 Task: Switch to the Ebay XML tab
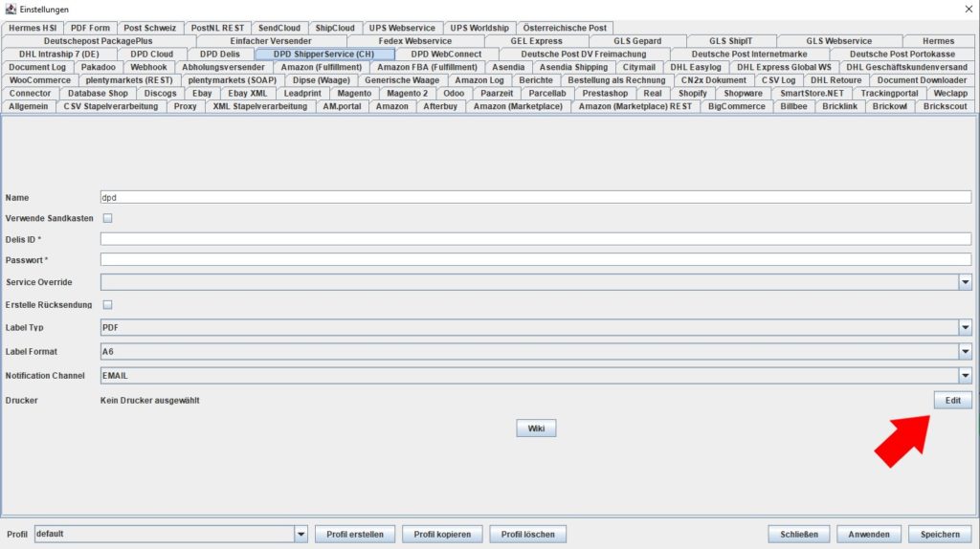coord(248,93)
